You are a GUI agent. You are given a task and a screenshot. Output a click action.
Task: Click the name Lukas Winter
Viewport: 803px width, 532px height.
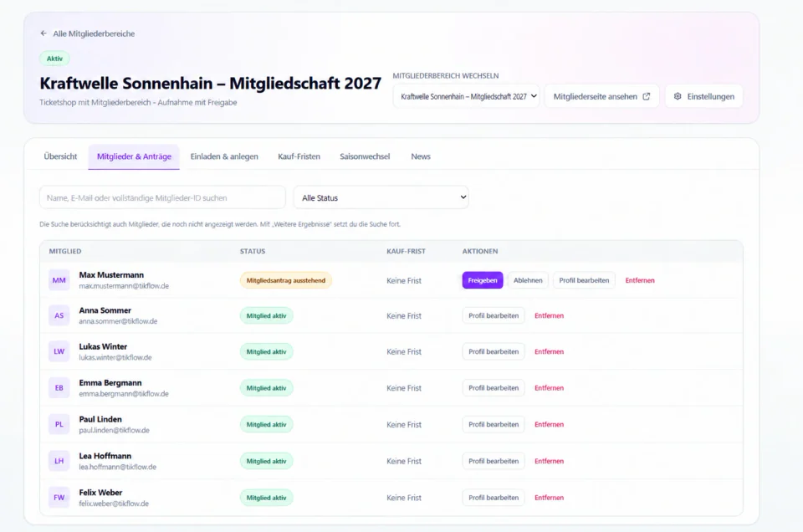pyautogui.click(x=103, y=346)
